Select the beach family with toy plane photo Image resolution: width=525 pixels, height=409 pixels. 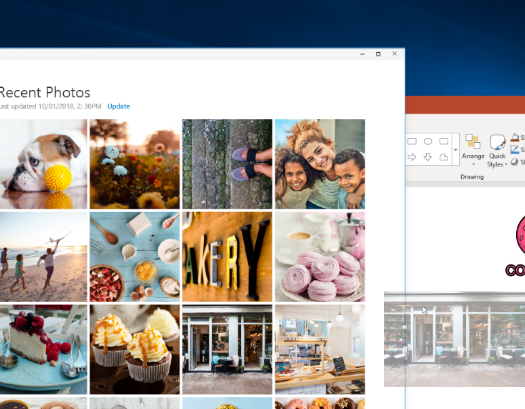tap(44, 257)
